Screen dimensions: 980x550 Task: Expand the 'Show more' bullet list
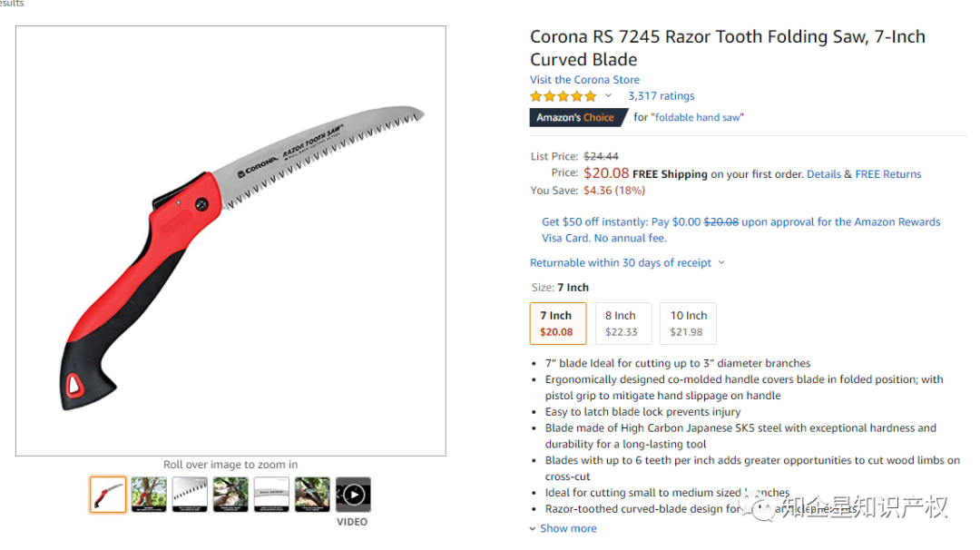[x=568, y=528]
